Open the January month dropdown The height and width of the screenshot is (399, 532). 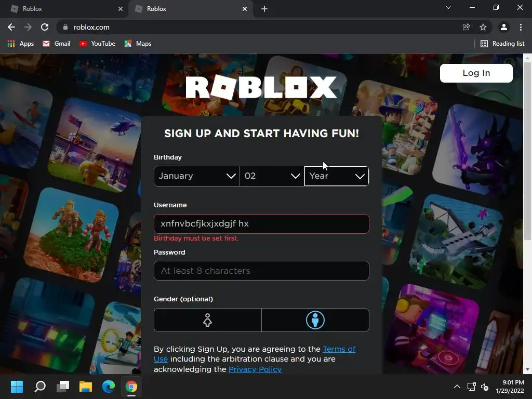197,176
